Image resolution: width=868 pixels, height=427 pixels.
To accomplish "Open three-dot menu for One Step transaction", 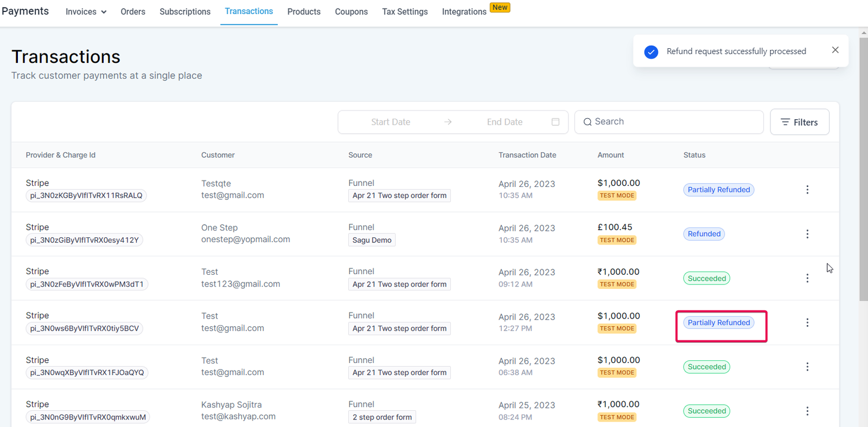I will [807, 234].
